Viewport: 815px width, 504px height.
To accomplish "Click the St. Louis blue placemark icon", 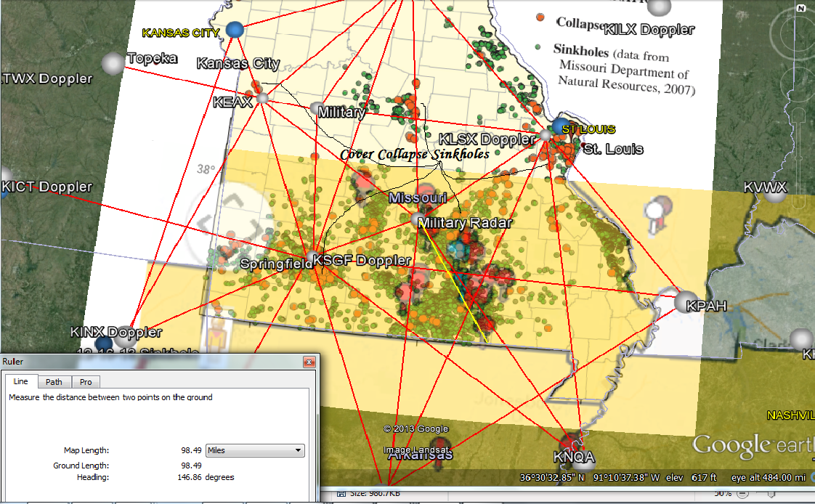I will 560,126.
